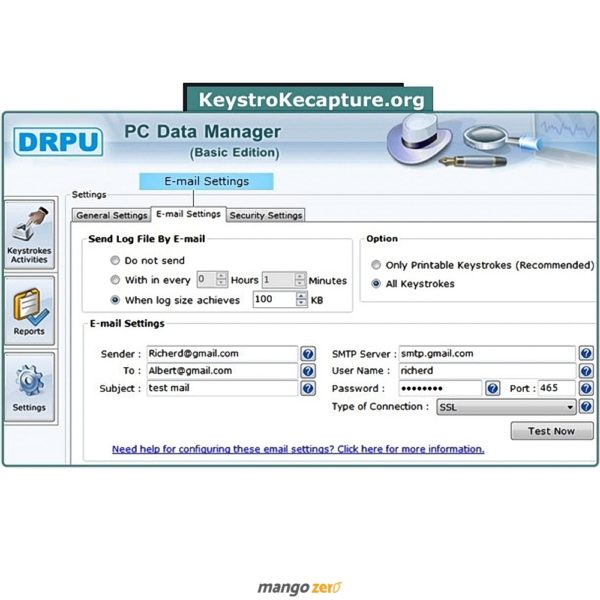
Task: Open the Reports sidebar icon
Action: tap(29, 311)
